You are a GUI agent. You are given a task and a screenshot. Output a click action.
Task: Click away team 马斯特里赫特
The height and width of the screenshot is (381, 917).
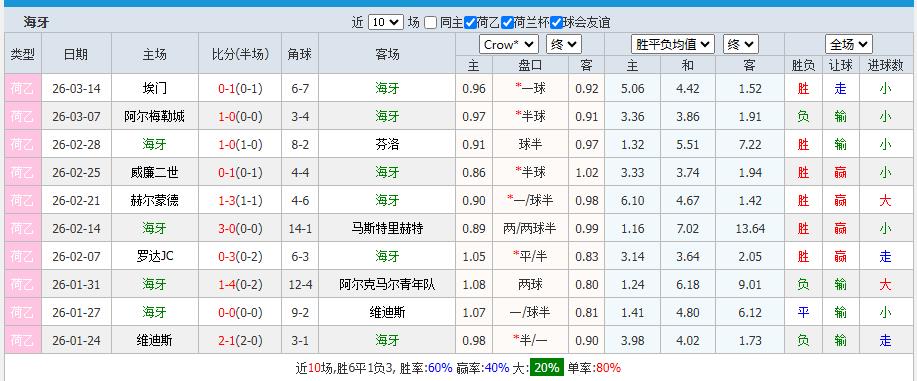(387, 229)
